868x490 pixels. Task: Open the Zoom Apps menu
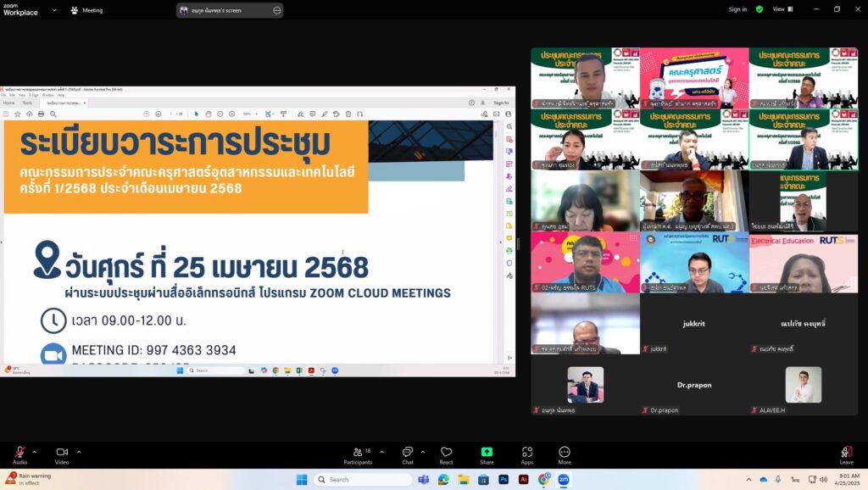tap(527, 455)
